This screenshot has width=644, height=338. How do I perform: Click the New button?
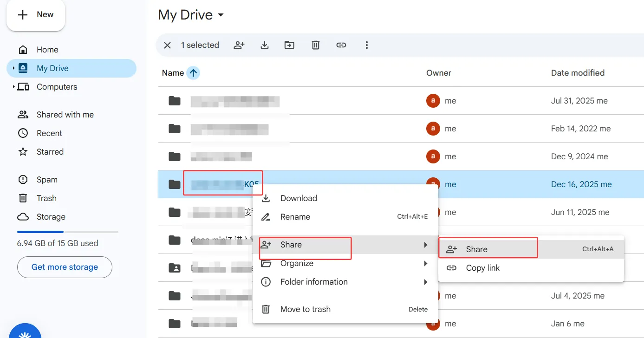tap(36, 15)
